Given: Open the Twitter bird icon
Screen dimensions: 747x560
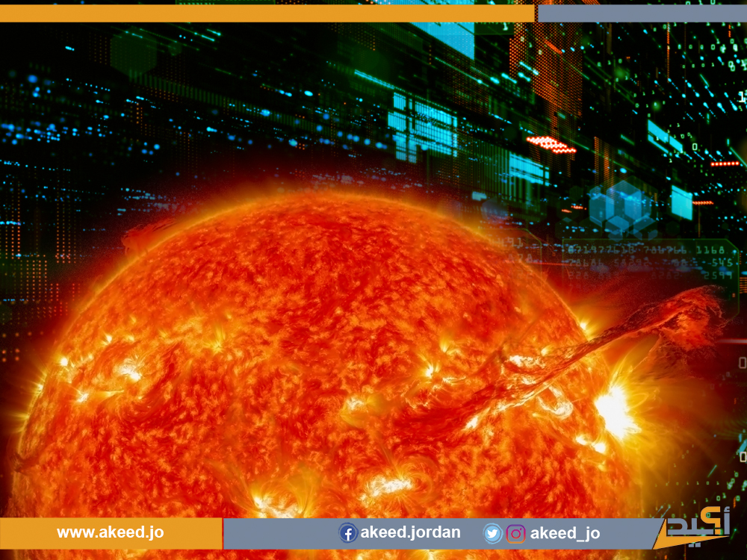Looking at the screenshot, I should (492, 533).
